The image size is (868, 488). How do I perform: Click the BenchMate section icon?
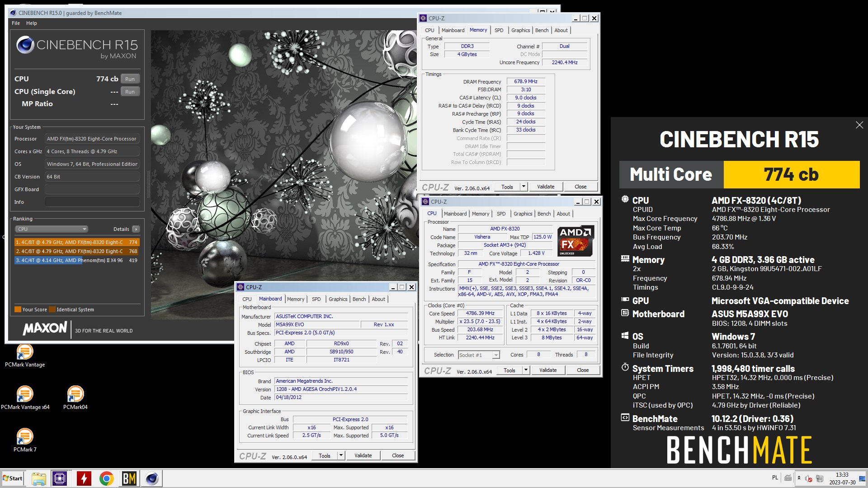pyautogui.click(x=625, y=418)
